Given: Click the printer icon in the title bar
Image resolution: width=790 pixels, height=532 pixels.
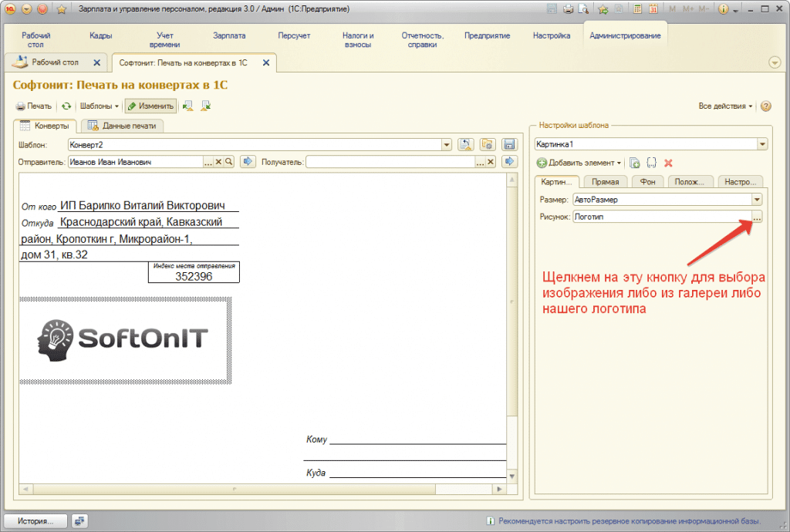Looking at the screenshot, I should click(569, 8).
